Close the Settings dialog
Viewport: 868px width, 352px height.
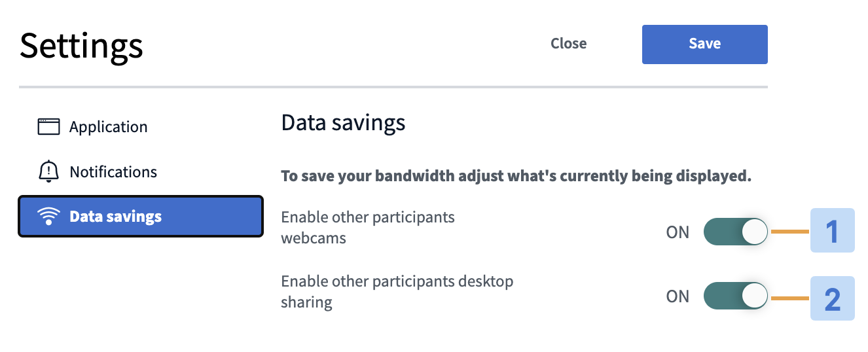[x=568, y=44]
